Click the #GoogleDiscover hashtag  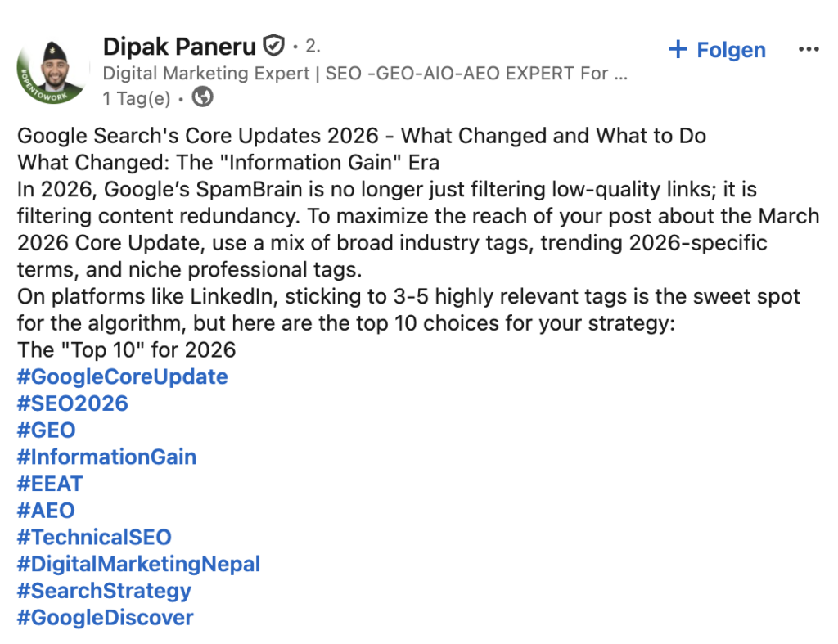tap(106, 618)
